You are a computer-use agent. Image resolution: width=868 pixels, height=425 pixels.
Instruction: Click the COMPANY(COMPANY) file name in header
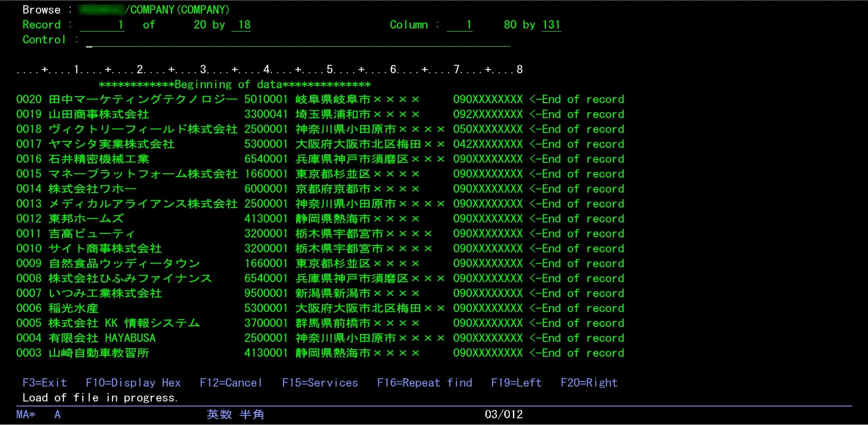[180, 9]
